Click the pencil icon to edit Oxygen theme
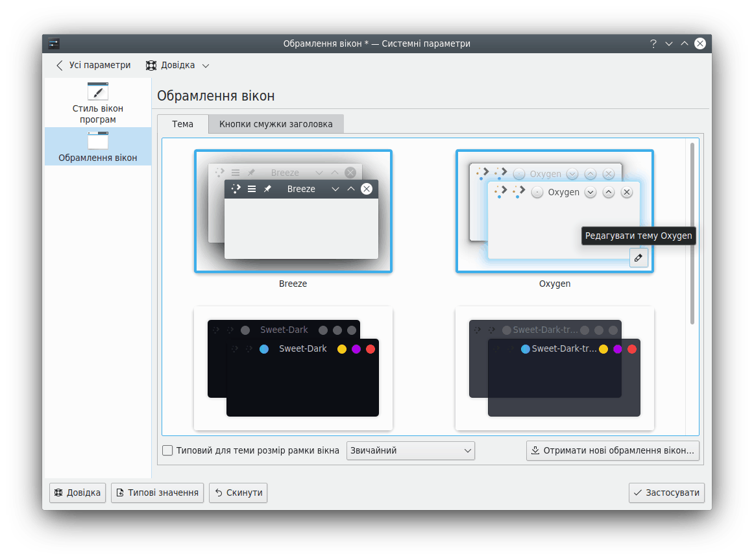Screen dimensions: 754x560 point(638,258)
